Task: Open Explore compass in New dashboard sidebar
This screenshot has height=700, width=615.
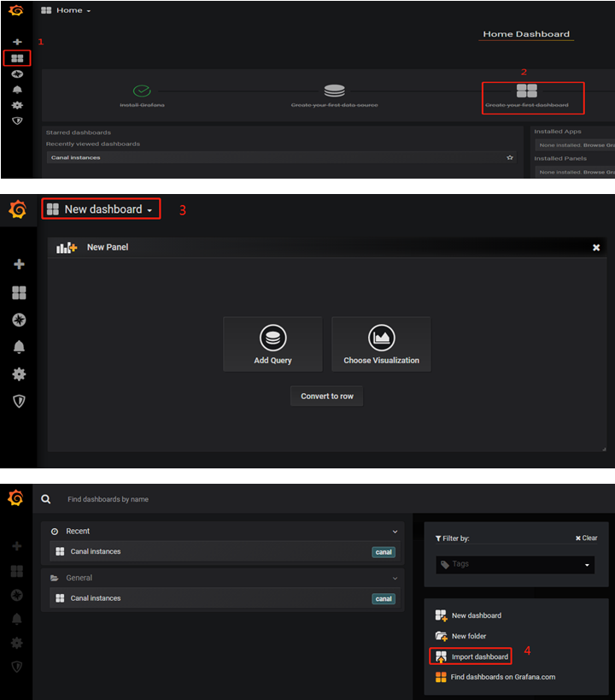Action: point(19,321)
